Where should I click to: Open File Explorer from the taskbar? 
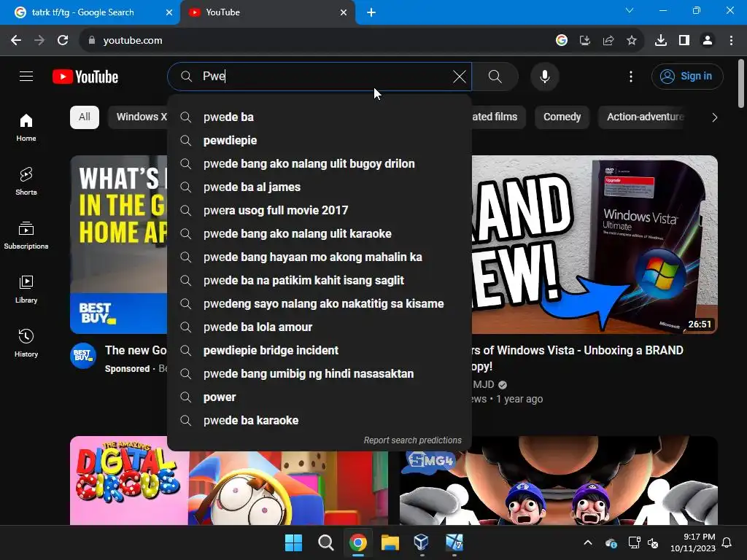(x=390, y=542)
